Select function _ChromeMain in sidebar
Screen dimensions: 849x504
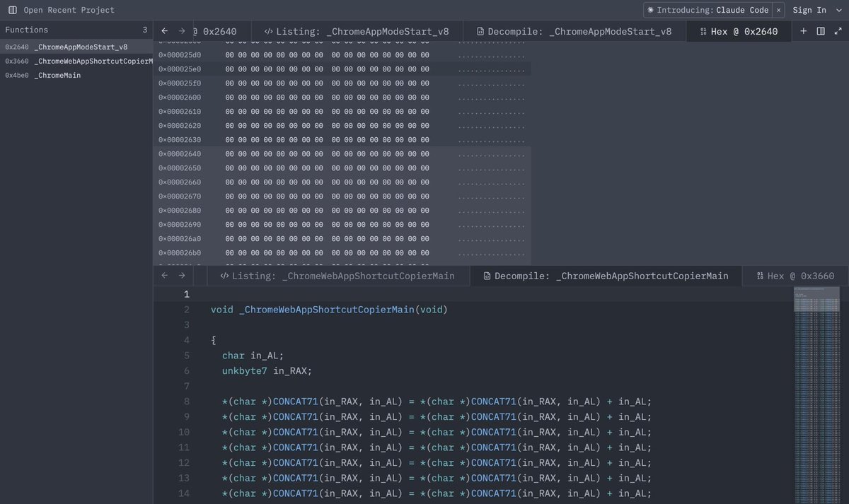click(x=76, y=75)
